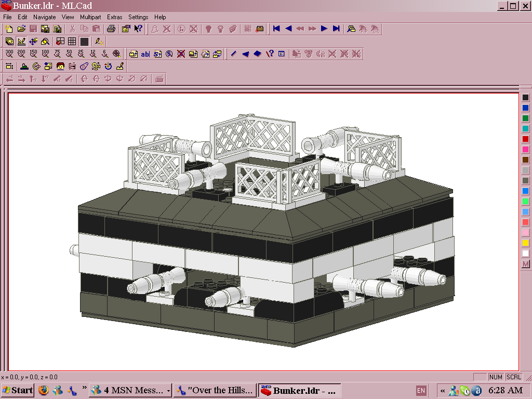Open the minifig generator face icon
Screen dimensions: 532x399
(x=60, y=66)
